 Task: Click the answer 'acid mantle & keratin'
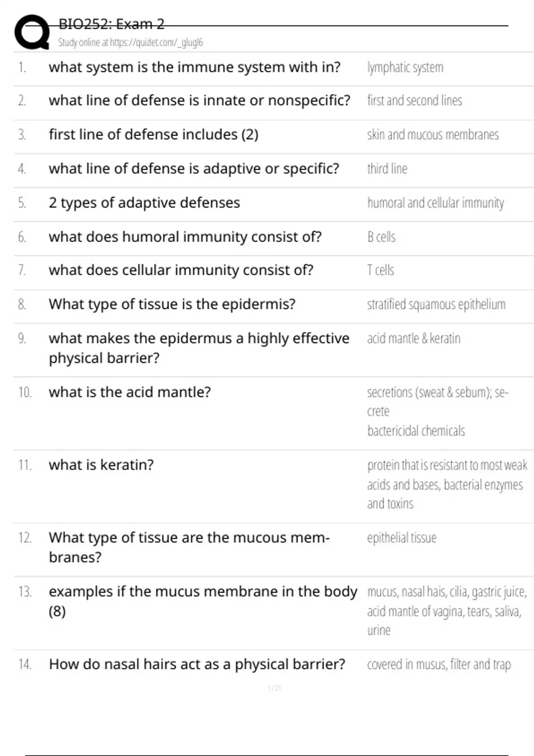click(x=413, y=338)
